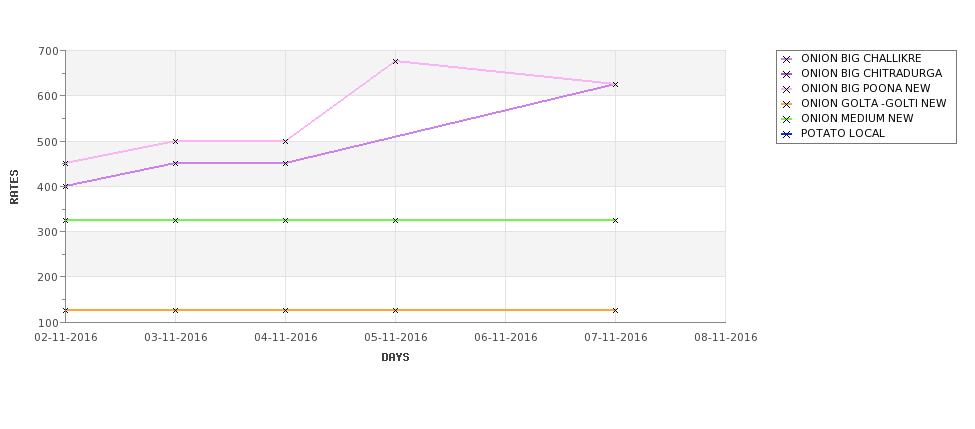Select the Poona point at 500 on 04-11-2016
The image size is (975, 429).
click(285, 142)
